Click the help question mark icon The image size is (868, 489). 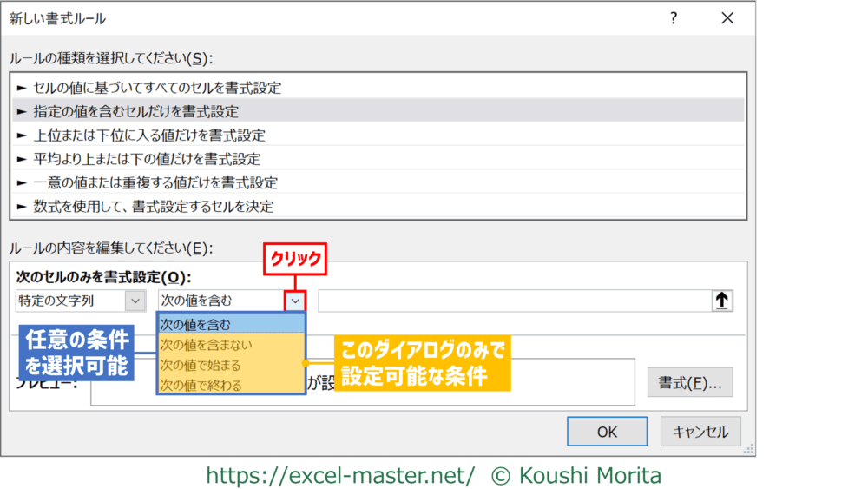(674, 18)
